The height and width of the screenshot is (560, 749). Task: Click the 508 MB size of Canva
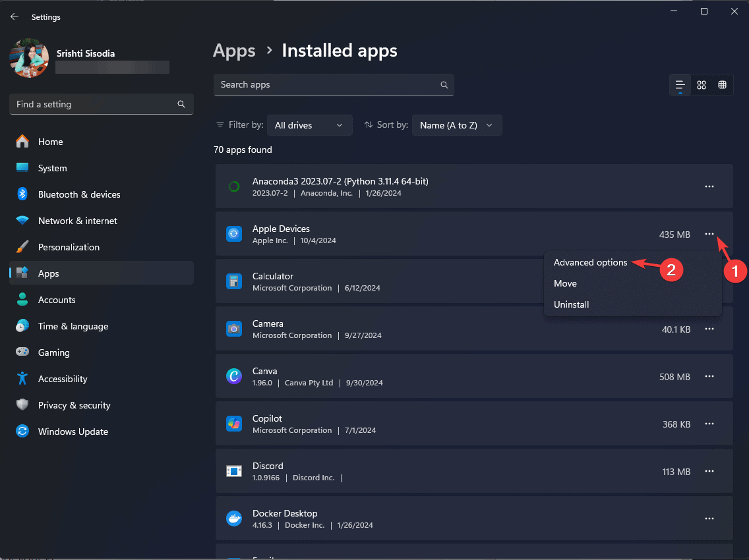[x=674, y=377]
